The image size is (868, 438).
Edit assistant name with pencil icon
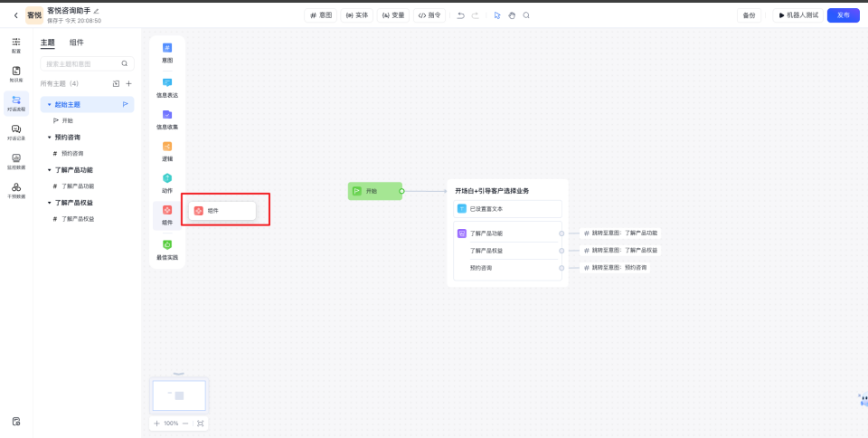(x=97, y=11)
